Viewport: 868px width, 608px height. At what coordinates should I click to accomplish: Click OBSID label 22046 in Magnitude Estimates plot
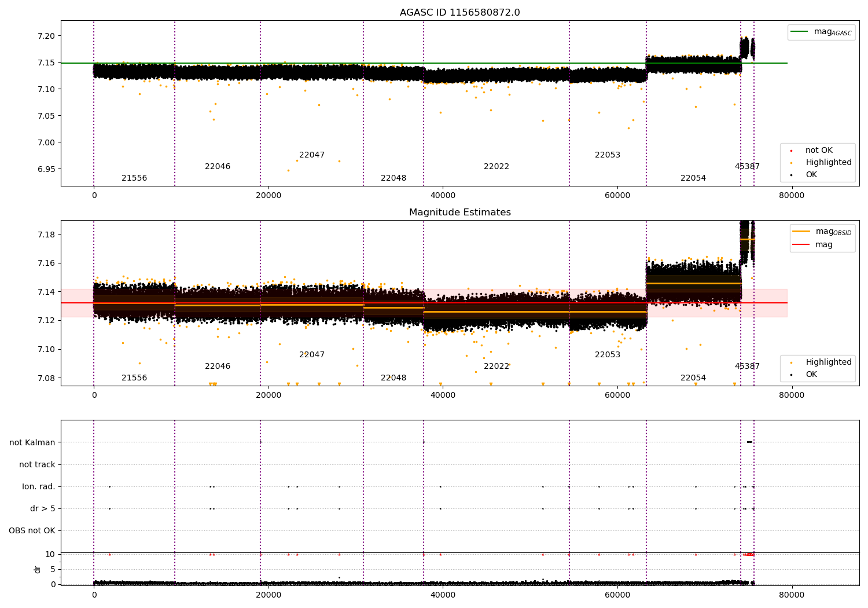click(218, 367)
